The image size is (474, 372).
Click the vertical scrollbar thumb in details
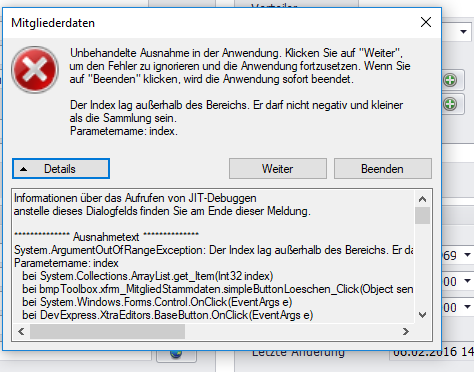tap(422, 215)
